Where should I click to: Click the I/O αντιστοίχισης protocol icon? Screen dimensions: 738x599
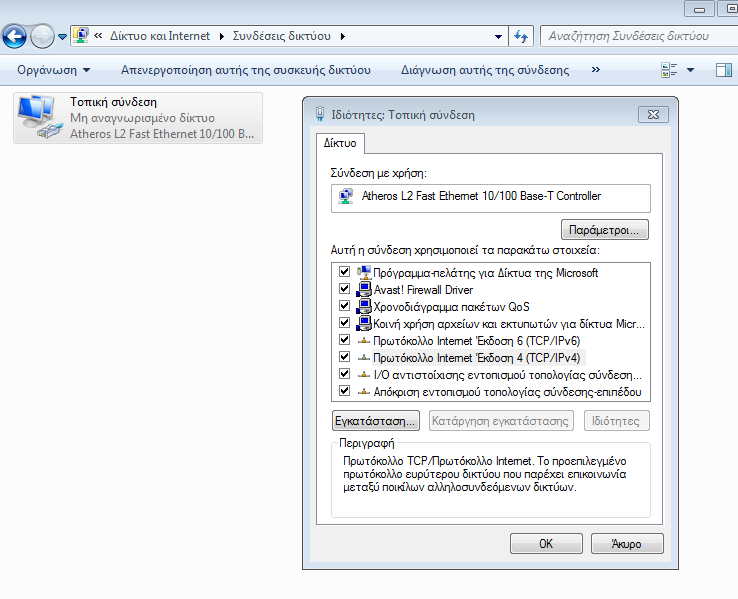tap(364, 375)
